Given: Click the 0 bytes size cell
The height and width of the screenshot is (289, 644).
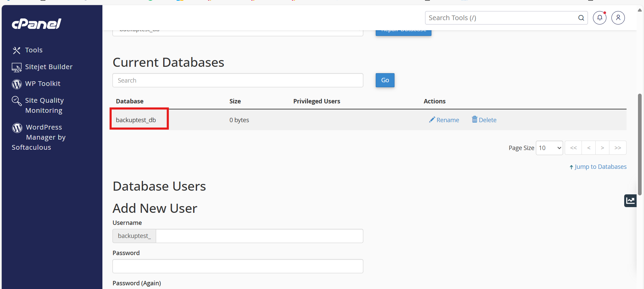Looking at the screenshot, I should [x=239, y=120].
